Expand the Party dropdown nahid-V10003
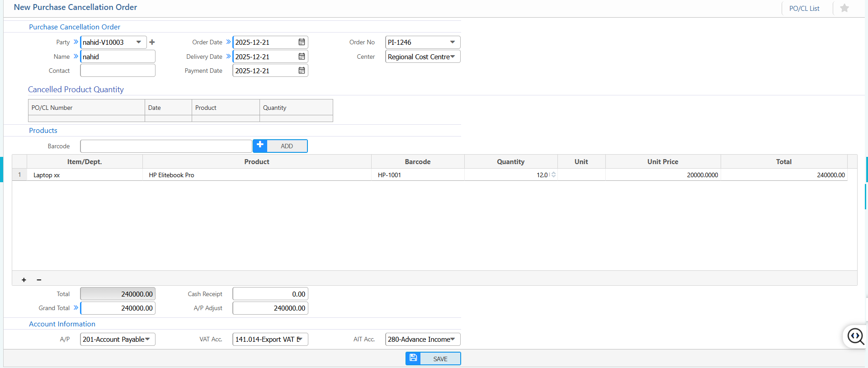The width and height of the screenshot is (868, 368). [139, 42]
